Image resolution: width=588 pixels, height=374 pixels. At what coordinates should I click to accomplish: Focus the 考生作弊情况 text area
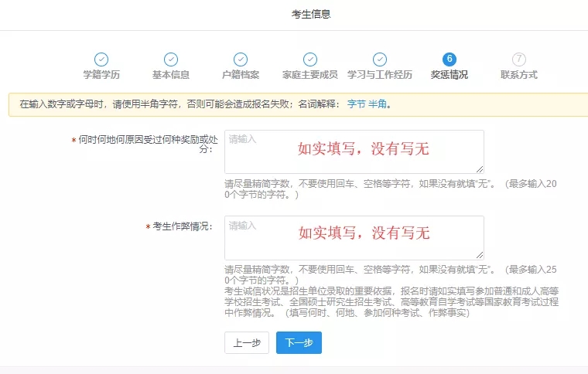pyautogui.click(x=354, y=237)
